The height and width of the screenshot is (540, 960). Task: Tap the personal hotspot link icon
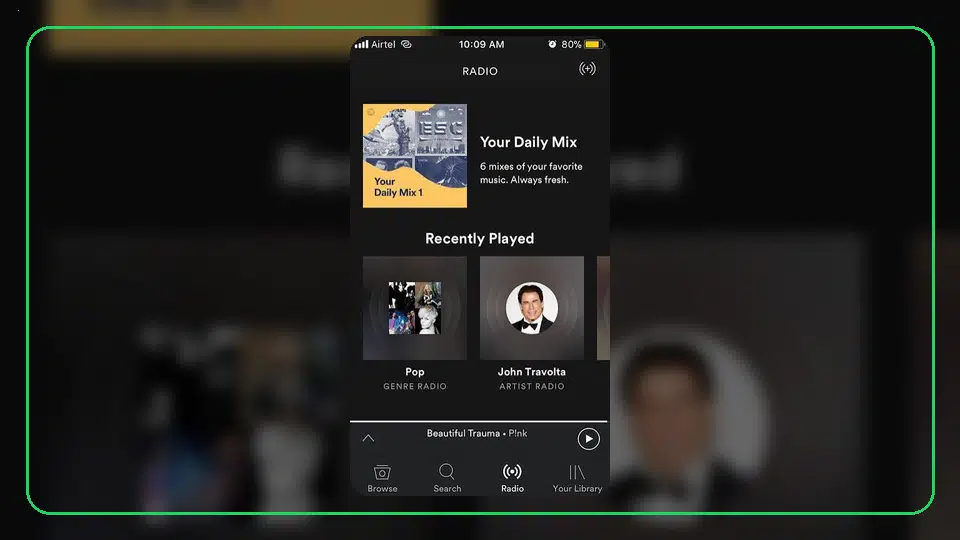point(406,44)
